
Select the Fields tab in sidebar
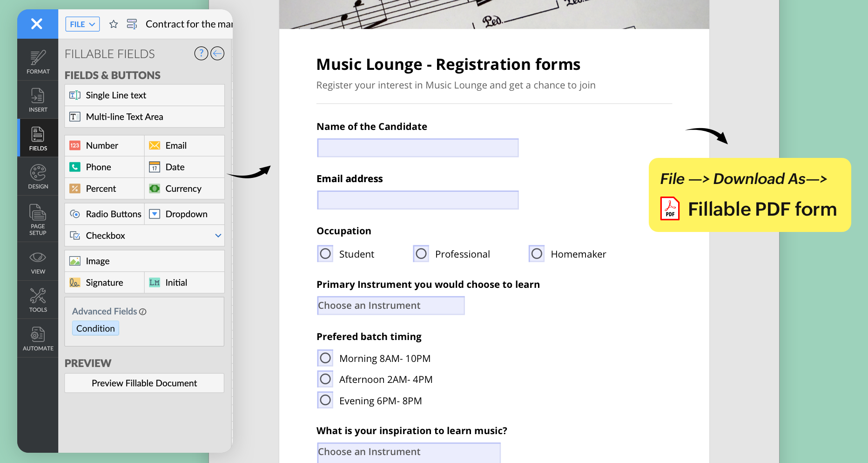pos(38,138)
